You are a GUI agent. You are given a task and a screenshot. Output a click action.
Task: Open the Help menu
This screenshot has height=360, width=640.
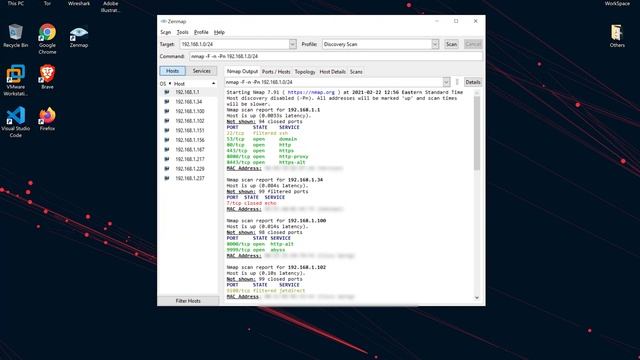pos(219,32)
